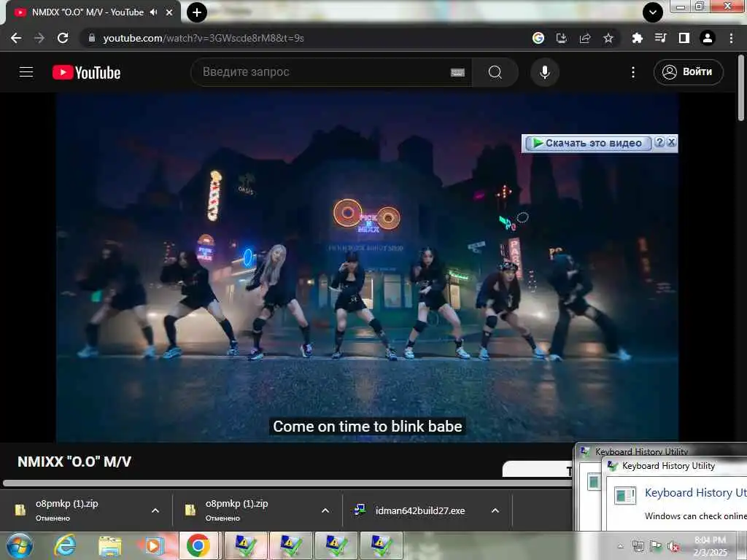
Task: Click the install/download page icon in address bar
Action: pyautogui.click(x=562, y=38)
